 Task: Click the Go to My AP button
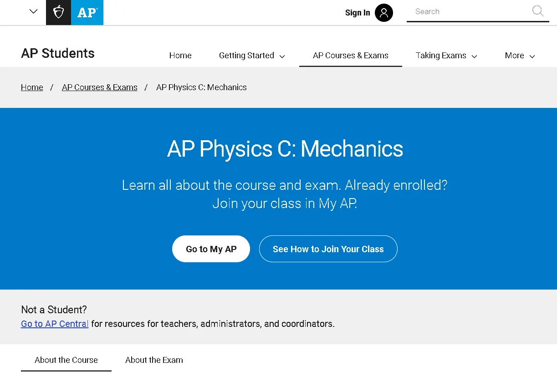(211, 249)
